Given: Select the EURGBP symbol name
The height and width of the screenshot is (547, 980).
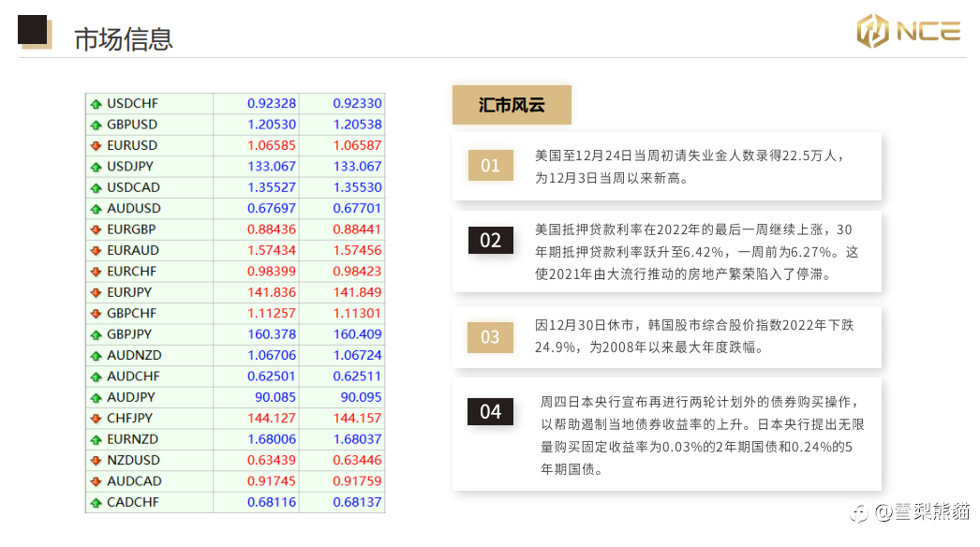Looking at the screenshot, I should [131, 229].
